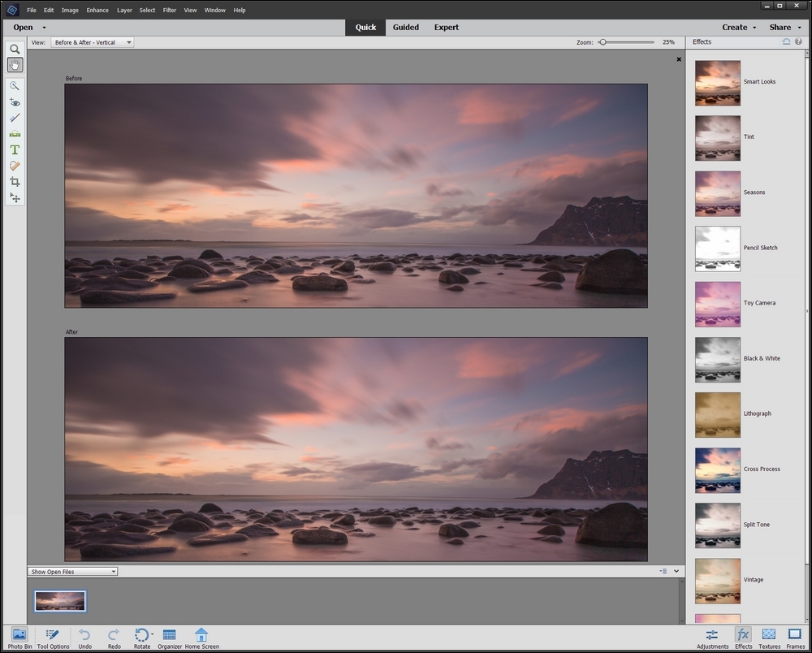Open the Help menu
The image size is (812, 653).
click(x=240, y=11)
